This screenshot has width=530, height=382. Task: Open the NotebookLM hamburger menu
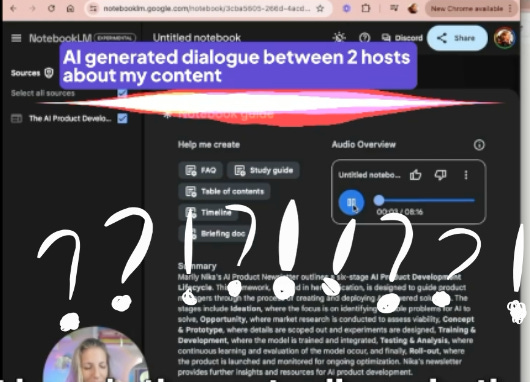pyautogui.click(x=16, y=38)
